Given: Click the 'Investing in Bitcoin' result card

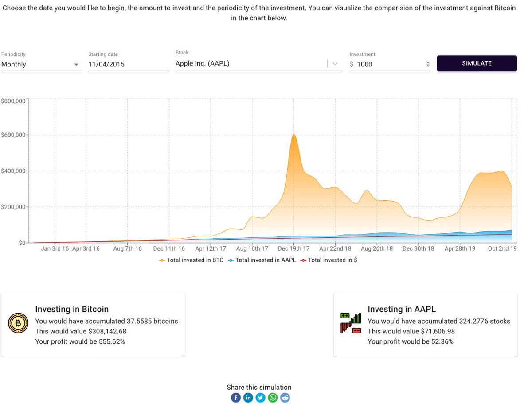Looking at the screenshot, I should tap(93, 323).
